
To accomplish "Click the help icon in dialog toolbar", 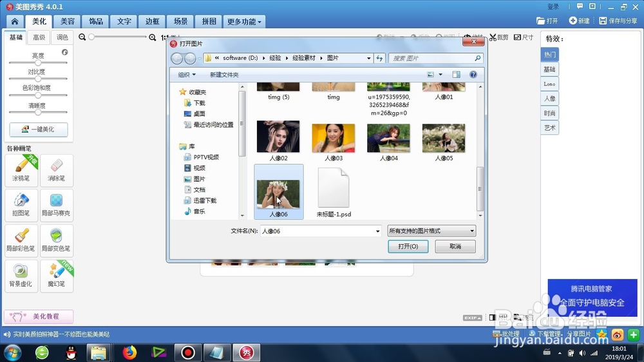I will tap(473, 74).
